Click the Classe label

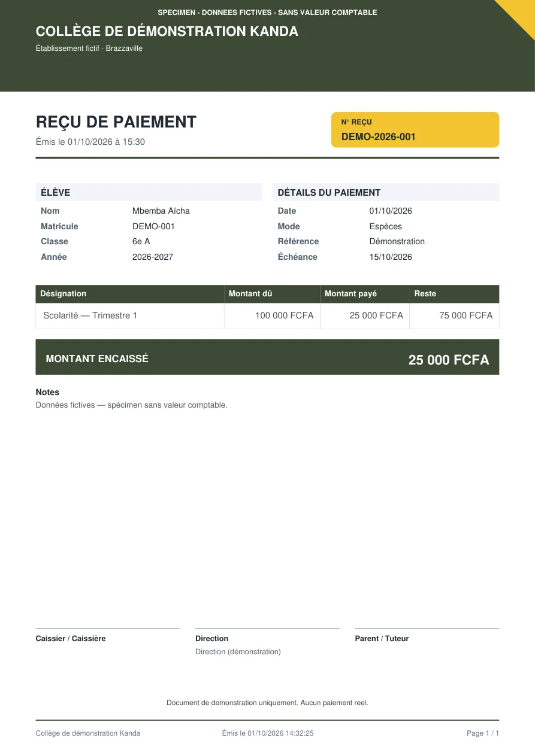click(x=55, y=241)
